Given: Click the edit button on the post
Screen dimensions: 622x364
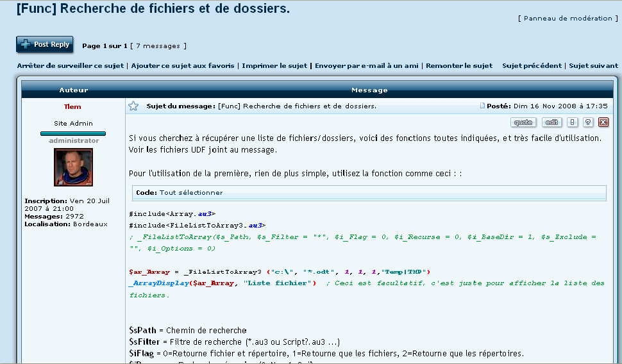Looking at the screenshot, I should [551, 122].
